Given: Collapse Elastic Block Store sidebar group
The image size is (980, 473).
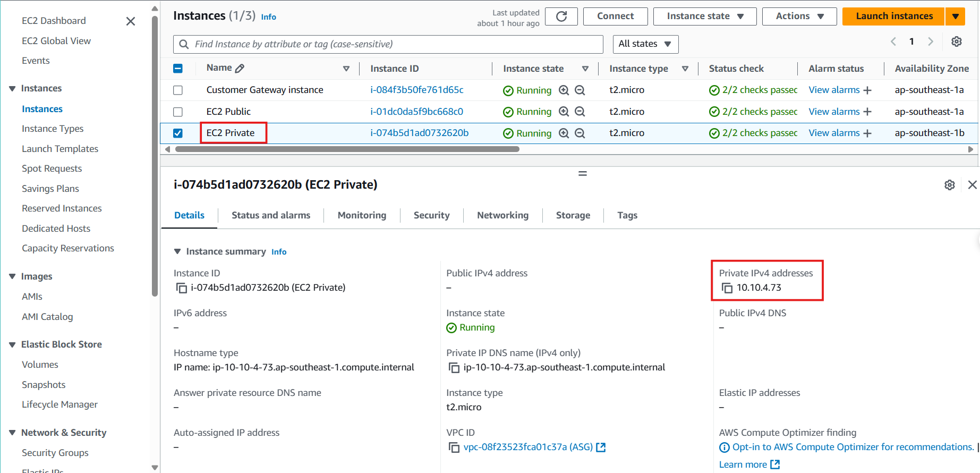Looking at the screenshot, I should (x=12, y=344).
